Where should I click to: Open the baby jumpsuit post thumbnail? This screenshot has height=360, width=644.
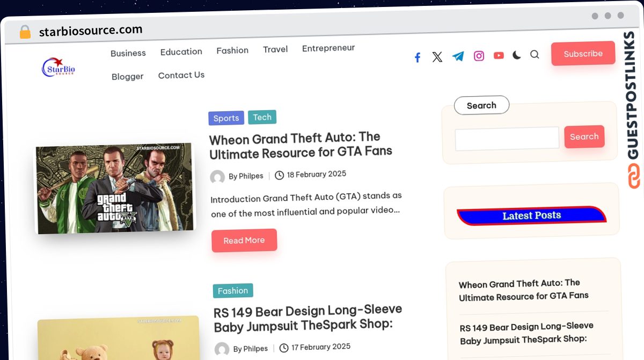[118, 339]
